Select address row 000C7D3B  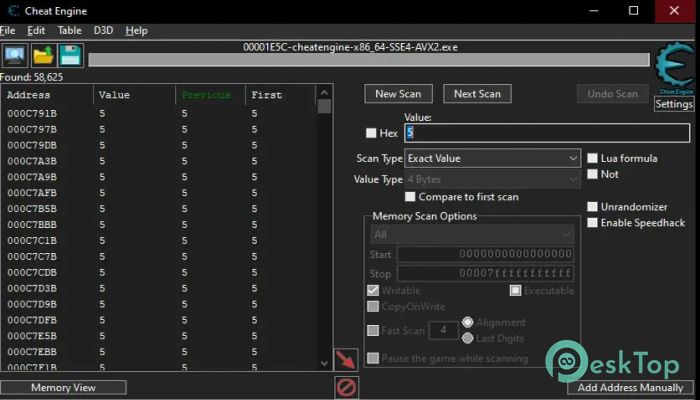[159, 288]
